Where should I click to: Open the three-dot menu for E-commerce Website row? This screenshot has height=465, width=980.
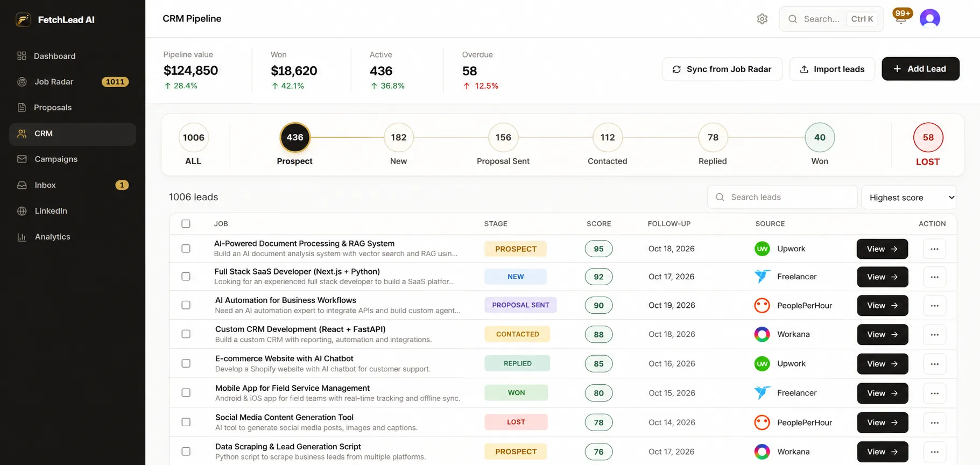click(x=934, y=364)
